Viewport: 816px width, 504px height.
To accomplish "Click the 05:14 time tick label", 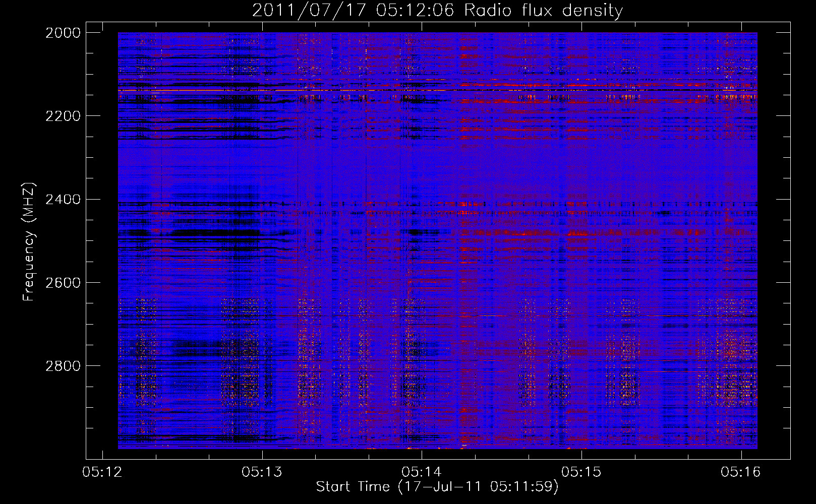I will coord(422,472).
